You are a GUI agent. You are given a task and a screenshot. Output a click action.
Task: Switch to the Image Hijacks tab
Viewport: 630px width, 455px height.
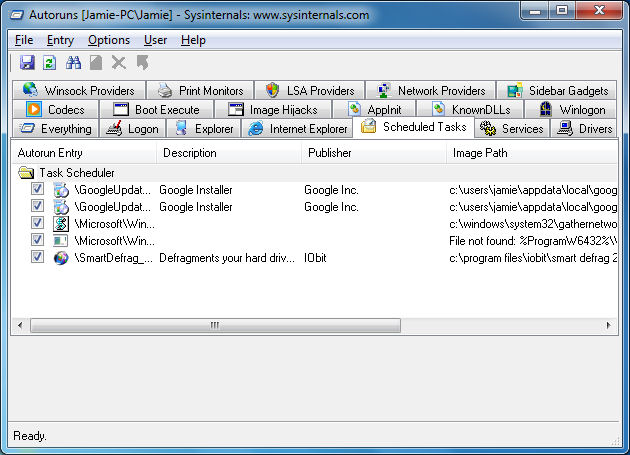pos(273,109)
